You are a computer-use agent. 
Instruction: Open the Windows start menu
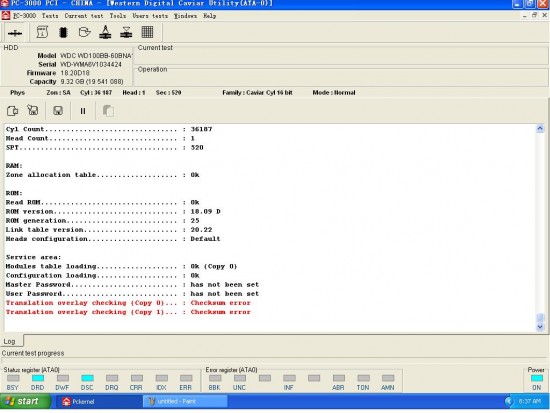point(25,401)
